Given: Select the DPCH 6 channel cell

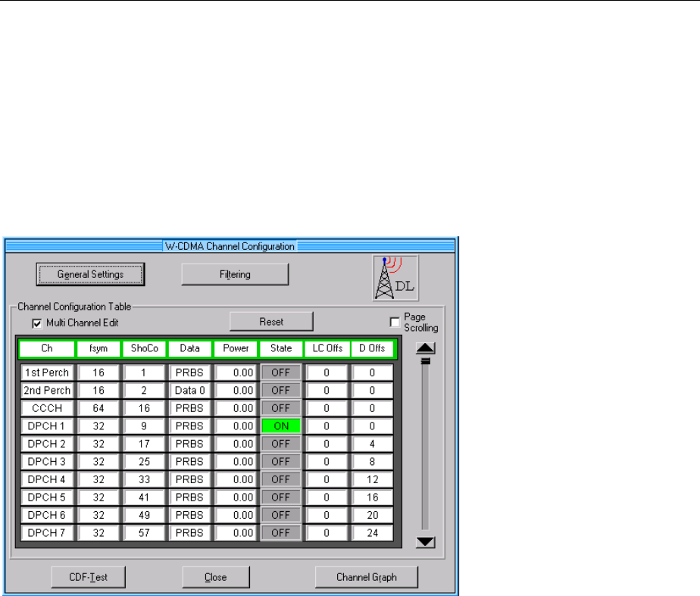Looking at the screenshot, I should pos(47,515).
